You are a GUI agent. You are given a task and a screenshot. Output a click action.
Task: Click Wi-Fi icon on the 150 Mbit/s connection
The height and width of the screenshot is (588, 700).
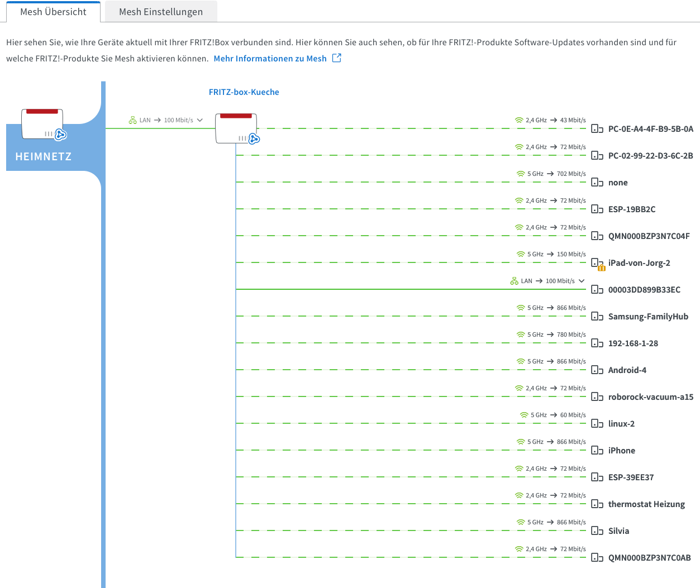pyautogui.click(x=521, y=254)
